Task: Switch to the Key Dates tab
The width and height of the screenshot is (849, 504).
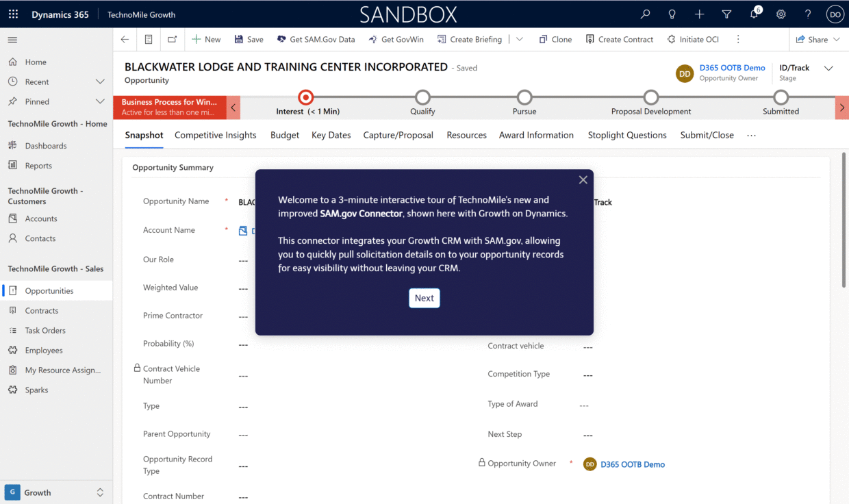Action: click(x=331, y=135)
